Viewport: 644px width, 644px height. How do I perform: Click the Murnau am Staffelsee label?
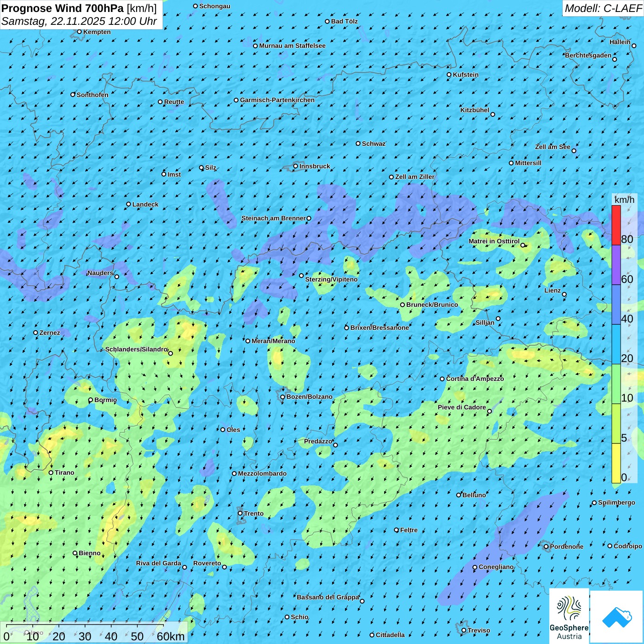coord(292,46)
